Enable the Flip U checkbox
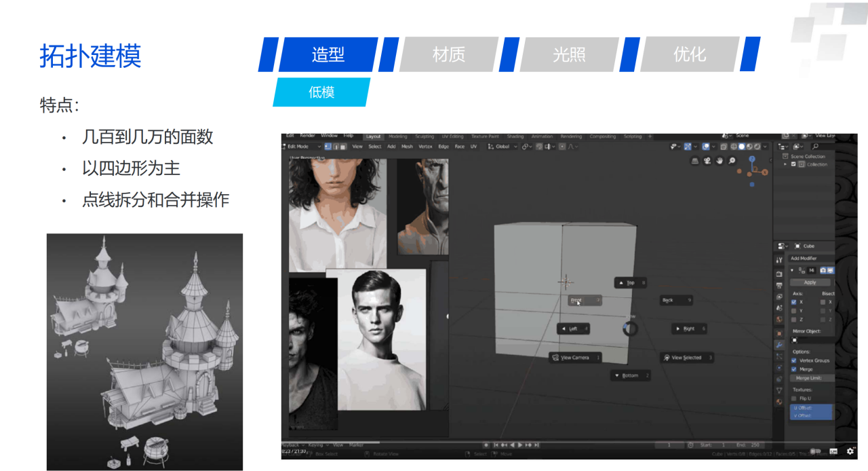868x471 pixels. 795,398
